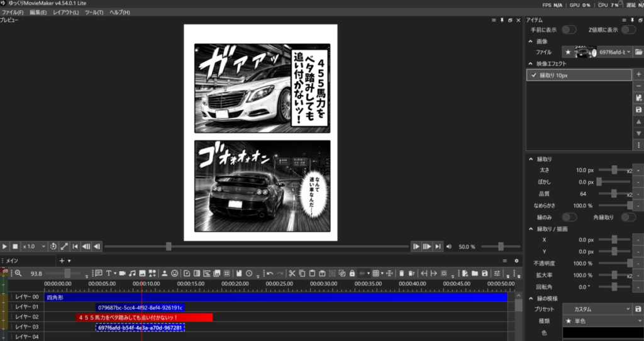Copy the selected timeline item

(x=302, y=273)
